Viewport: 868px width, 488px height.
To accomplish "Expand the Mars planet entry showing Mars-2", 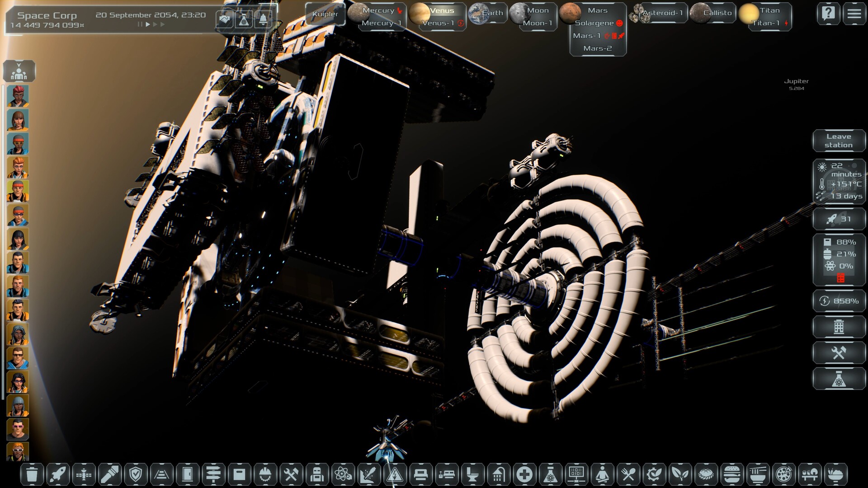I will click(597, 9).
